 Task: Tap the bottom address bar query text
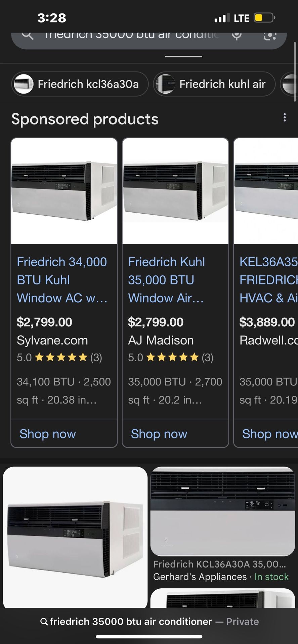[131, 622]
